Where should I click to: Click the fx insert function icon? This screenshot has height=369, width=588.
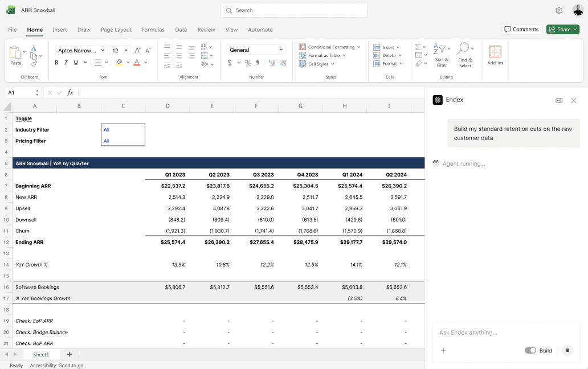[x=70, y=92]
